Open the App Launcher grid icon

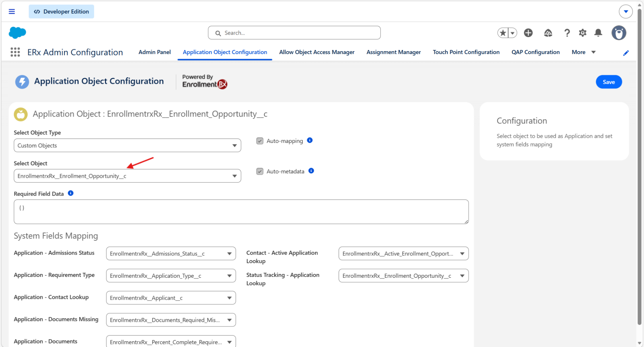[x=15, y=52]
